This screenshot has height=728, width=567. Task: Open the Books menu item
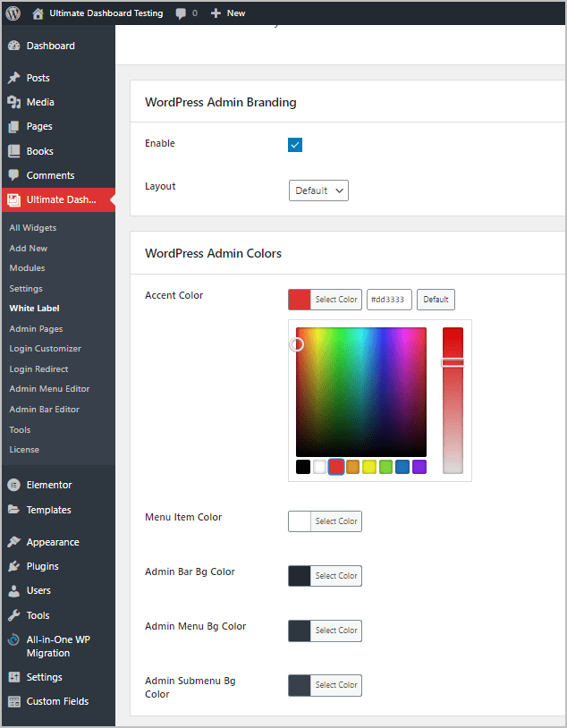(40, 151)
